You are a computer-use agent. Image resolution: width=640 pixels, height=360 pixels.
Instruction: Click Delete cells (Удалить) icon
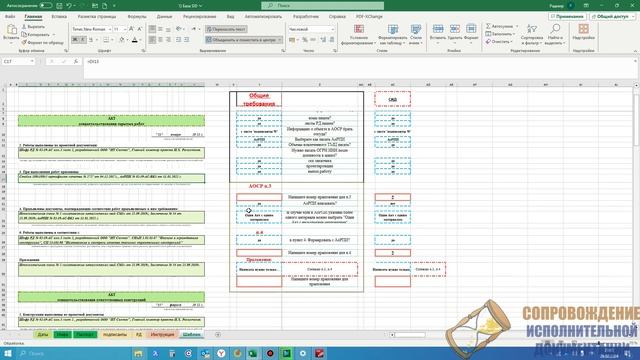455,29
